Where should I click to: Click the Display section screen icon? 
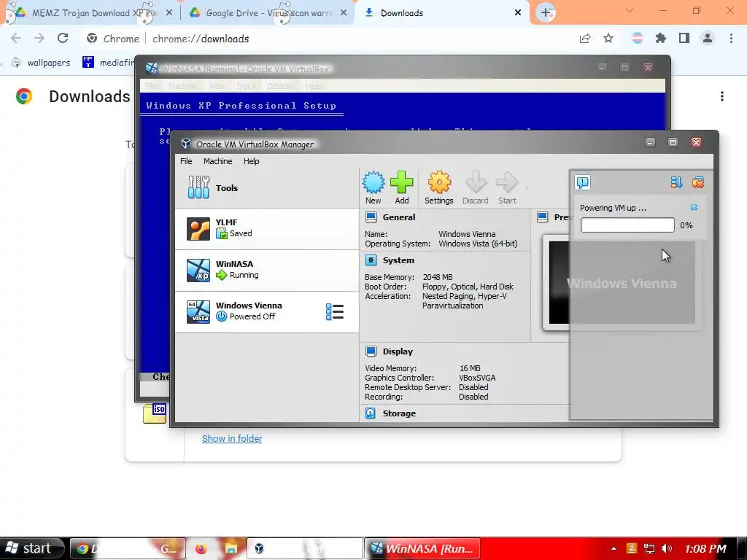[x=371, y=351]
